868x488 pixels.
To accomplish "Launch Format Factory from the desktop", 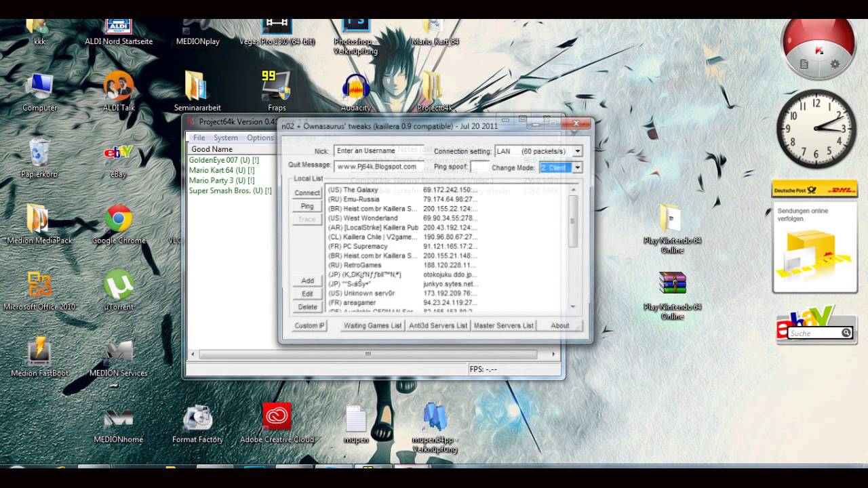I will pos(197,424).
